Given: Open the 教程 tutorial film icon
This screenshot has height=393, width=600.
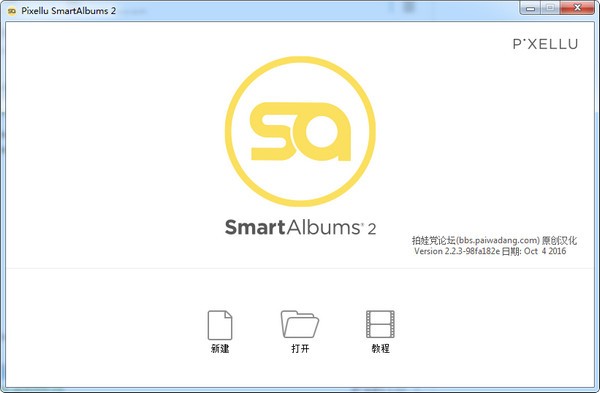Looking at the screenshot, I should (380, 324).
